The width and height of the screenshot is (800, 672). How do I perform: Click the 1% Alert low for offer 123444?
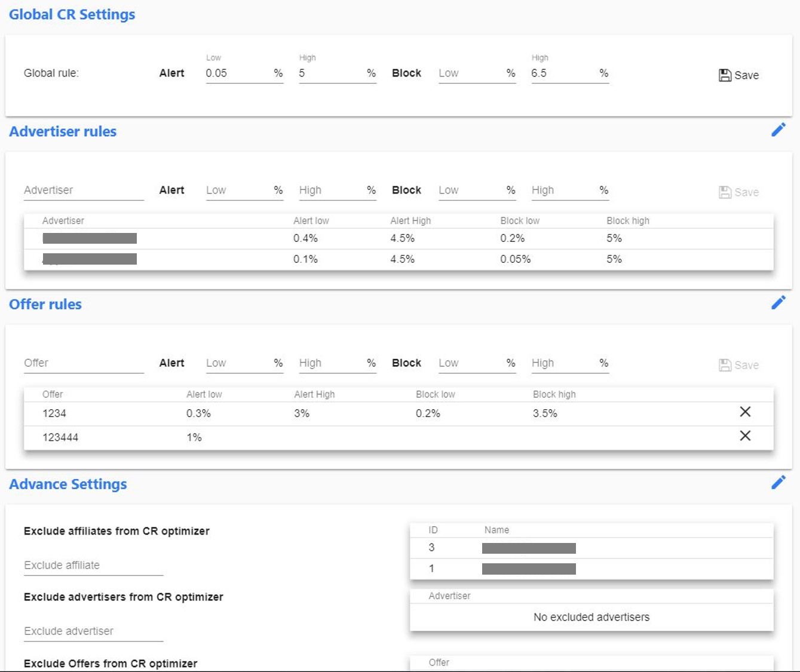coord(194,437)
